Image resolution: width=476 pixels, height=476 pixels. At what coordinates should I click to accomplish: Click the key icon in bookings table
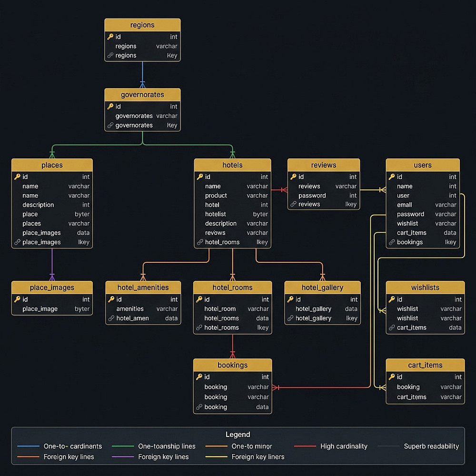[x=199, y=377]
